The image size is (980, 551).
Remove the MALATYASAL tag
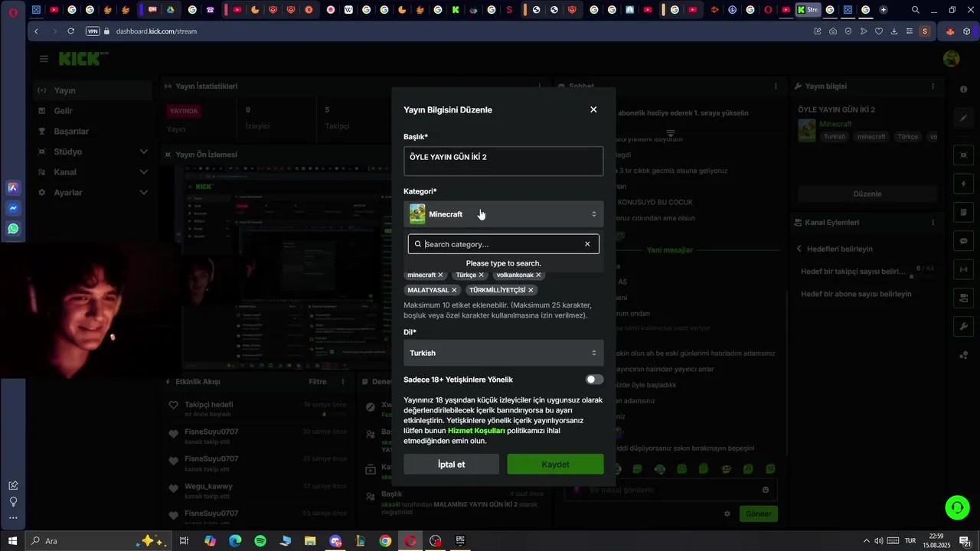[x=454, y=290]
